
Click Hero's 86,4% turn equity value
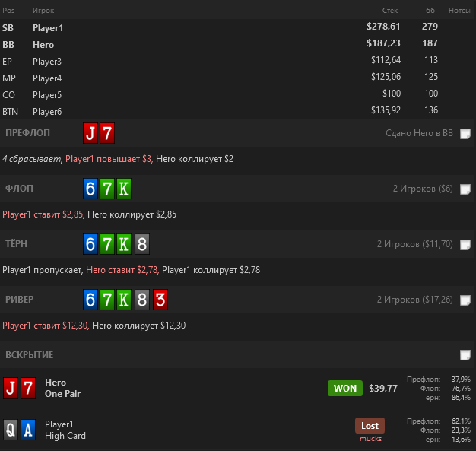coord(461,398)
